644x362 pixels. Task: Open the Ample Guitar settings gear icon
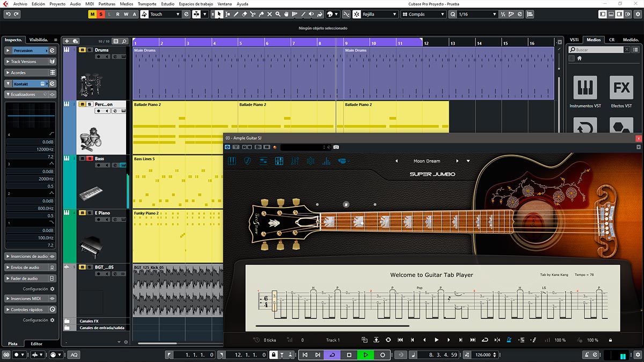pyautogui.click(x=310, y=161)
